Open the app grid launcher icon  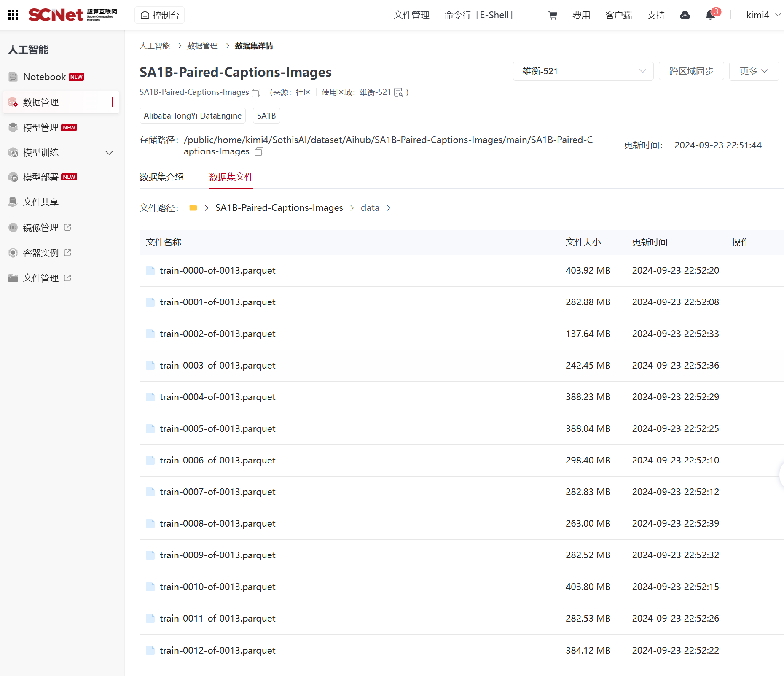coord(13,15)
